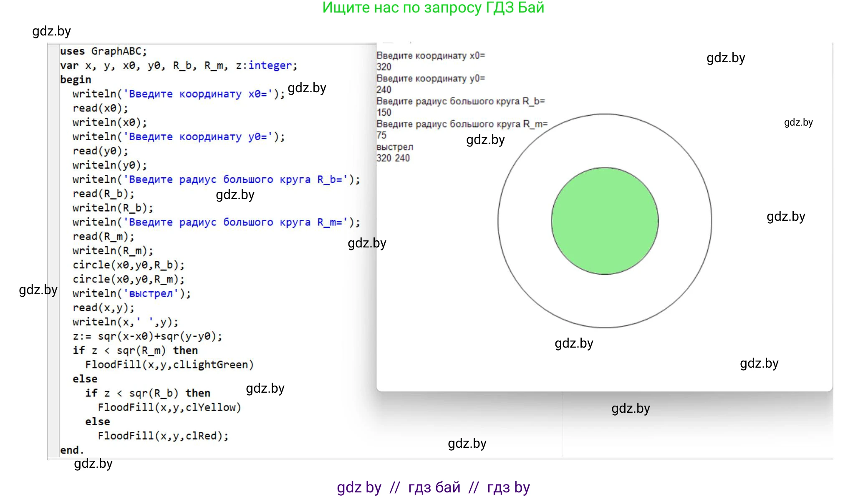
Task: Click the 'integer' type keyword in var line
Action: pos(270,66)
